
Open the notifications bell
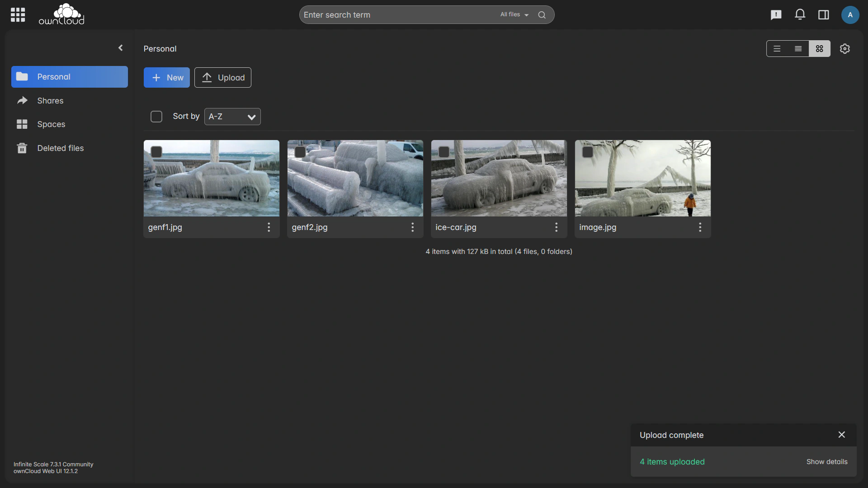800,15
